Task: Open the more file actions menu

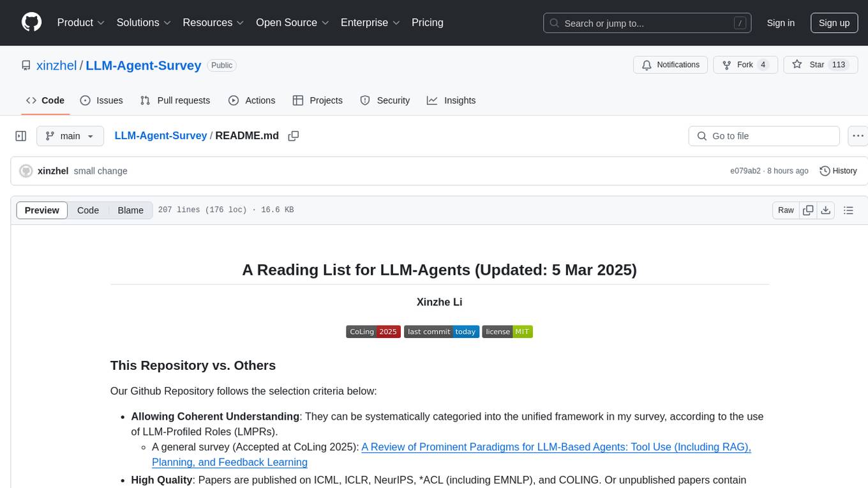Action: pos(858,136)
